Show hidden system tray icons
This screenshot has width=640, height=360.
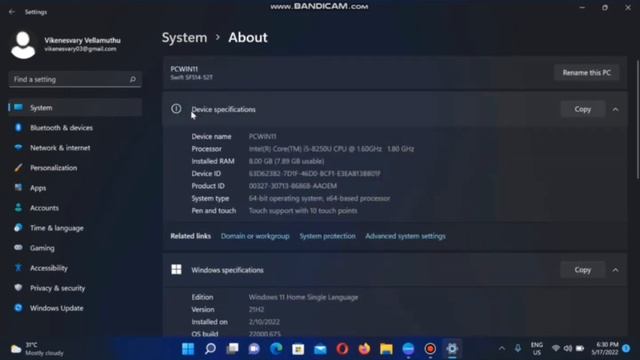(x=502, y=349)
